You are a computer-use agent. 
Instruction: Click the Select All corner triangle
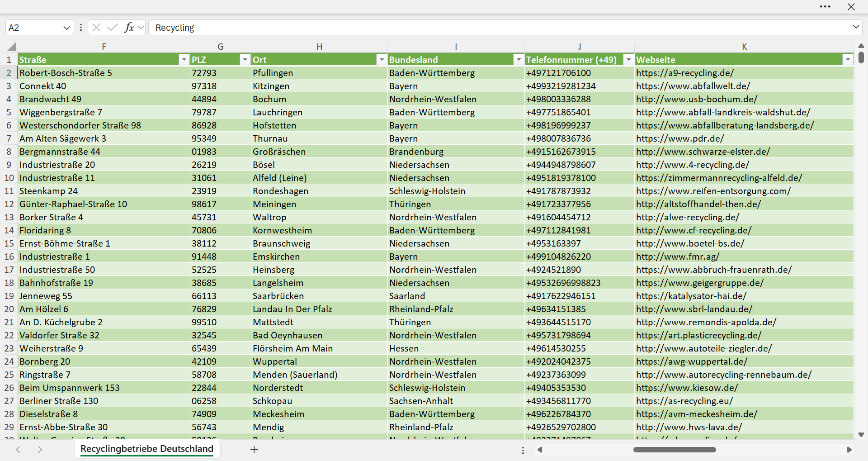point(11,47)
